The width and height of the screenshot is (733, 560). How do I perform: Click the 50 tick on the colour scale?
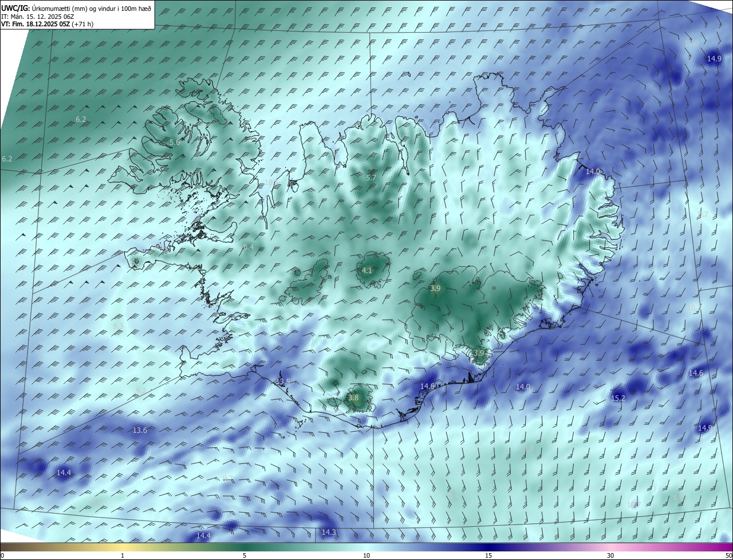[728, 555]
